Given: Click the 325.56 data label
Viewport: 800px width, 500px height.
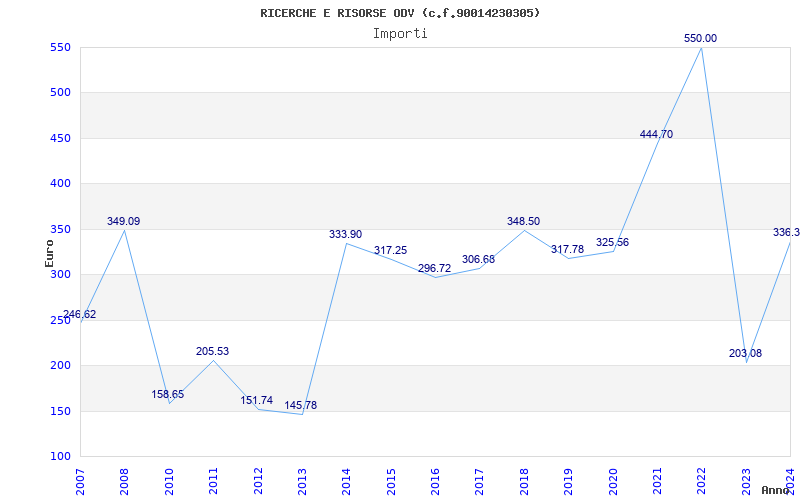Looking at the screenshot, I should point(612,242).
